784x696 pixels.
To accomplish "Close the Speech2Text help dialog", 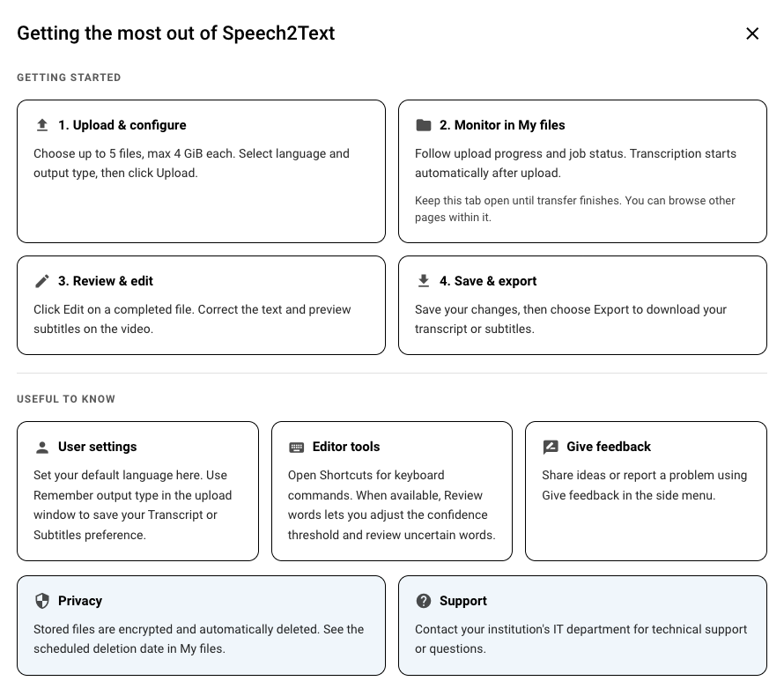I will [752, 33].
